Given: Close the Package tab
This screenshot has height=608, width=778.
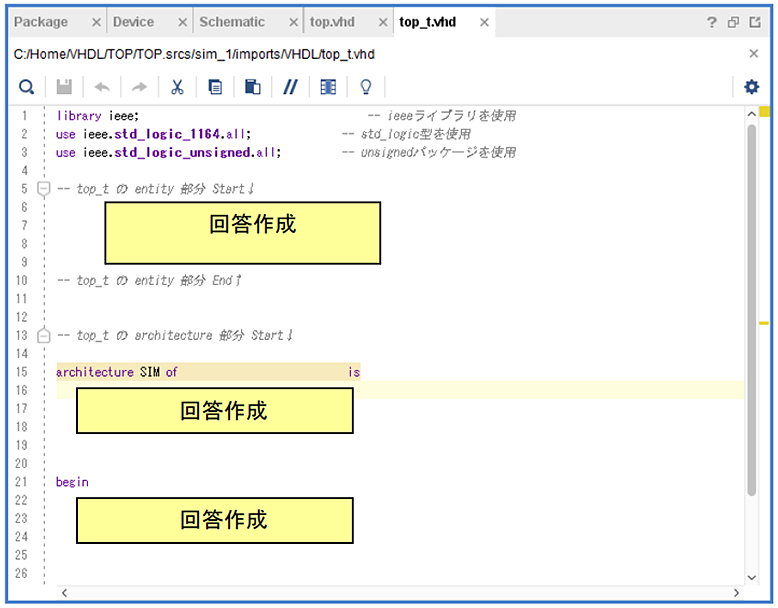Looking at the screenshot, I should tap(96, 22).
